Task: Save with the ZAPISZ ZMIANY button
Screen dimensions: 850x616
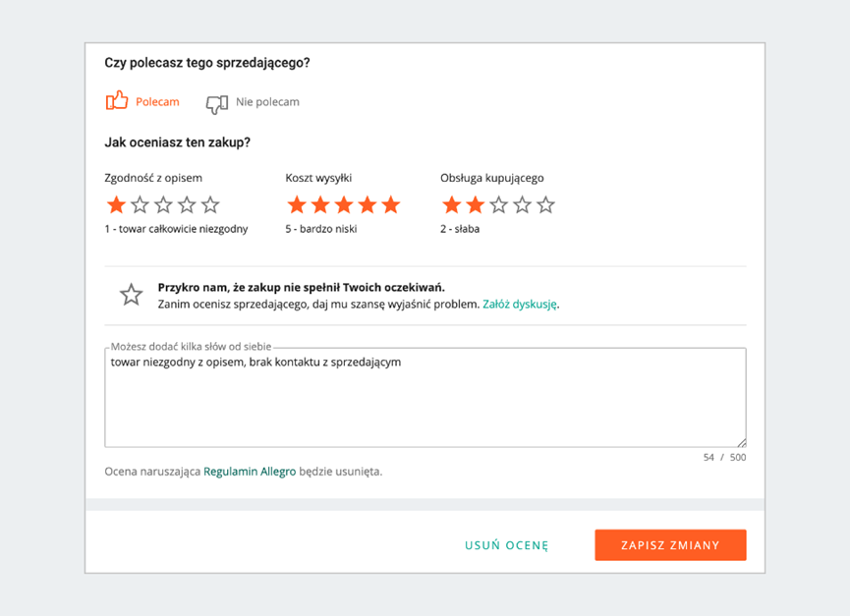Action: [670, 545]
